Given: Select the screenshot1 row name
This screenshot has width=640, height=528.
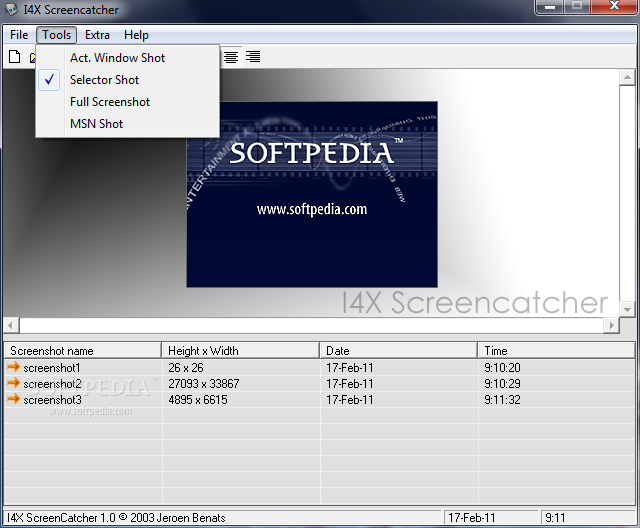Looking at the screenshot, I should pos(52,368).
